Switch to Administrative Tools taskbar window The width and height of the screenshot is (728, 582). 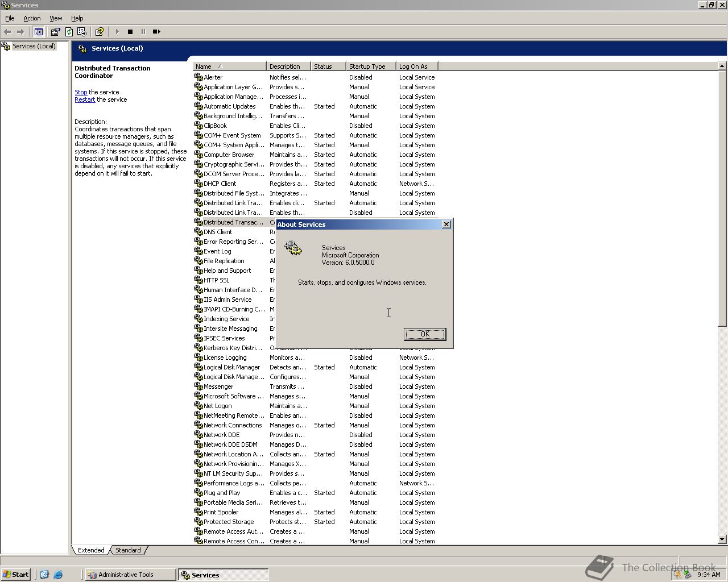pyautogui.click(x=130, y=575)
